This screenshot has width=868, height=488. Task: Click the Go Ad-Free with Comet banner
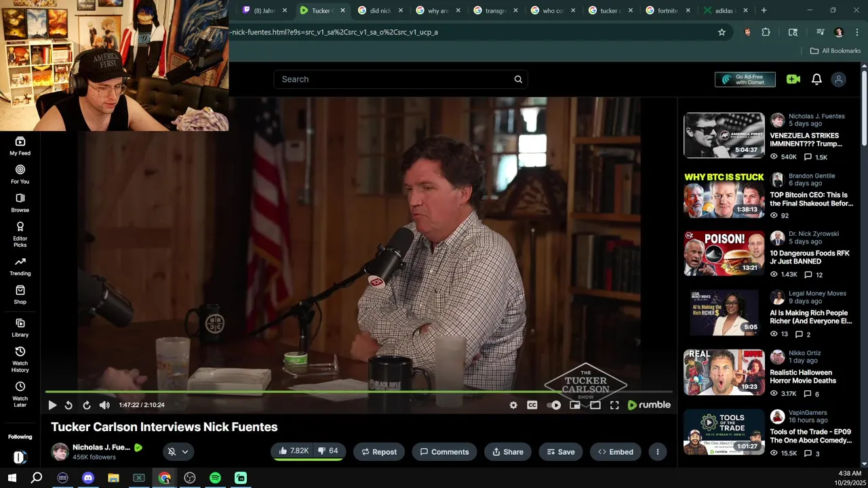coord(745,79)
